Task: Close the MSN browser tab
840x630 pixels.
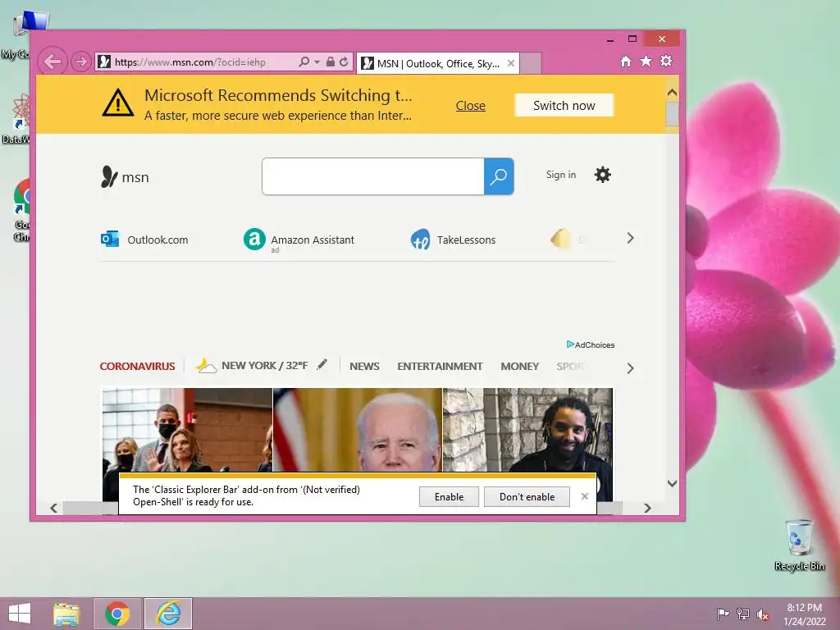Action: click(511, 63)
